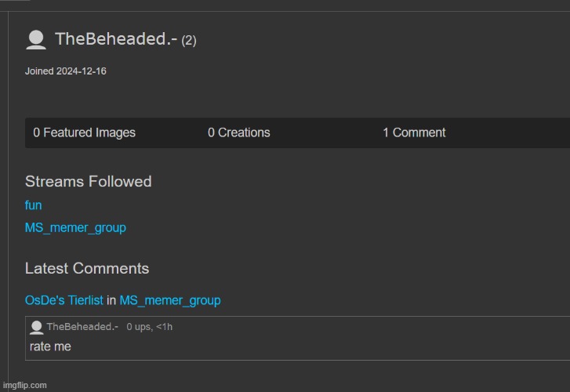
Task: Click the imgflip.com watermark
Action: [24, 385]
